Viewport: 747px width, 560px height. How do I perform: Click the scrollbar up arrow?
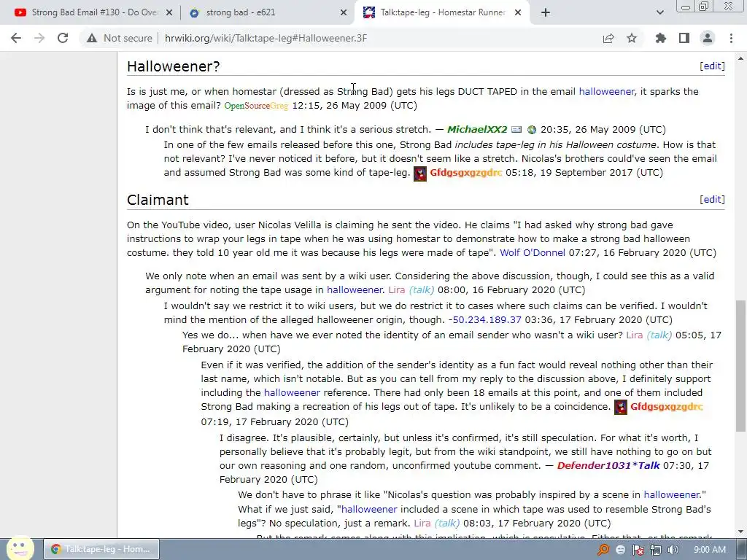click(740, 58)
